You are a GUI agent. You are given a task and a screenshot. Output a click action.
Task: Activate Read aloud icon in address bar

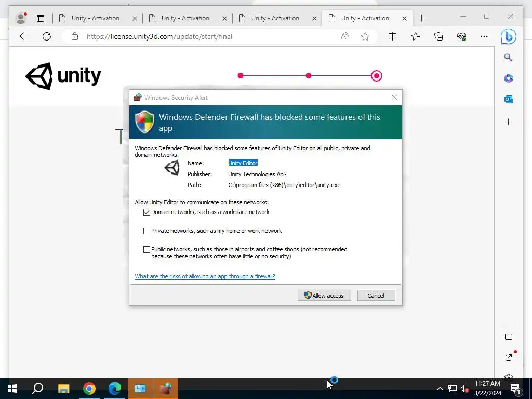344,36
